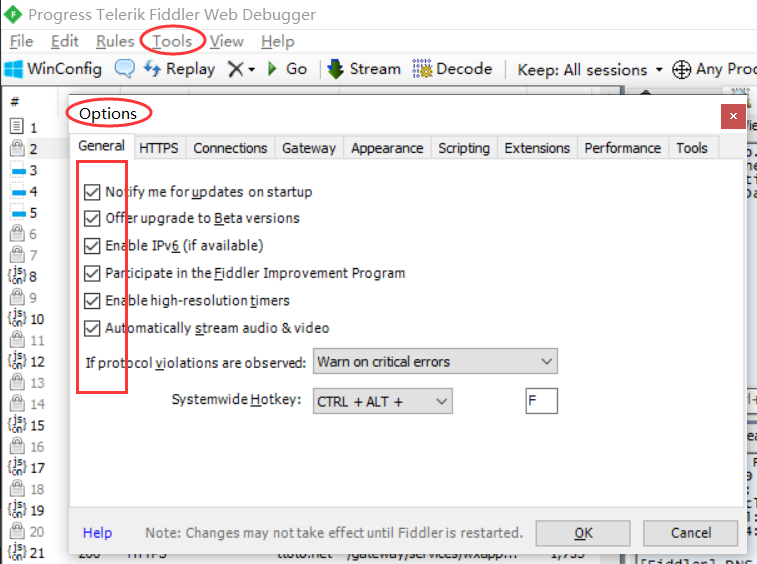Switch to the Connections tab
Viewport: 757px width, 564px height.
(230, 148)
